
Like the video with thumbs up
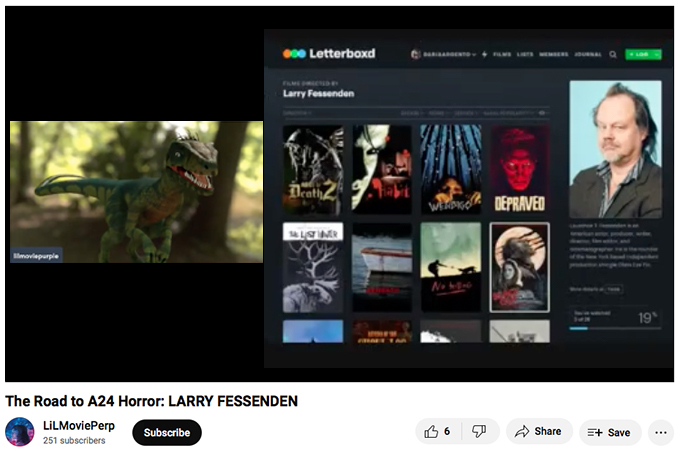click(437, 432)
